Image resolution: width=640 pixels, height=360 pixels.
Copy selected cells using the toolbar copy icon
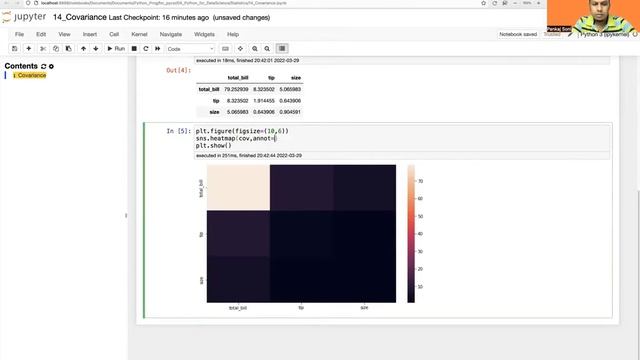[56, 49]
